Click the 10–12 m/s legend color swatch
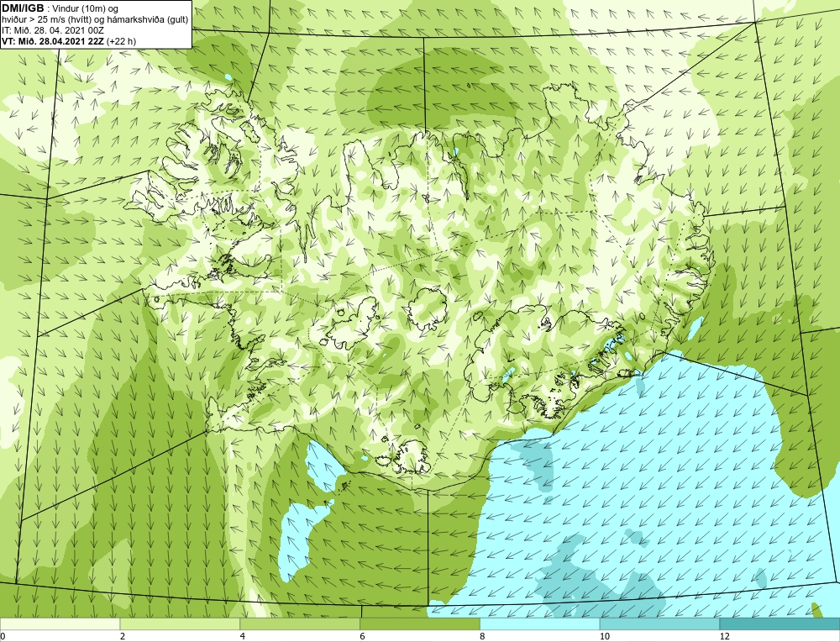The image size is (840, 642). click(660, 624)
